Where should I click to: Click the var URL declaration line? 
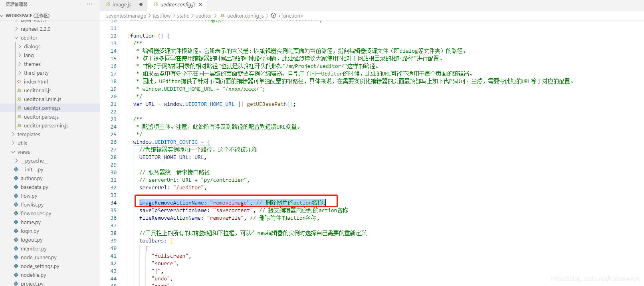(214, 104)
